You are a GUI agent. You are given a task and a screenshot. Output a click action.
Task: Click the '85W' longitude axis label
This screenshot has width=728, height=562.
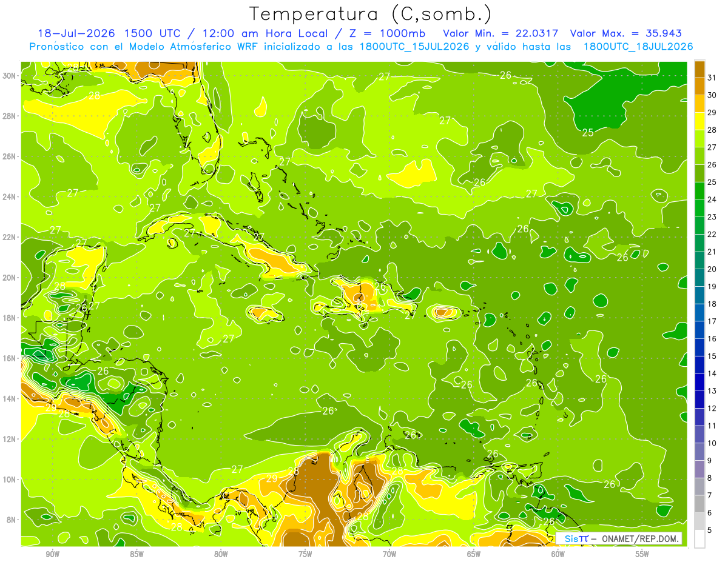tap(137, 554)
